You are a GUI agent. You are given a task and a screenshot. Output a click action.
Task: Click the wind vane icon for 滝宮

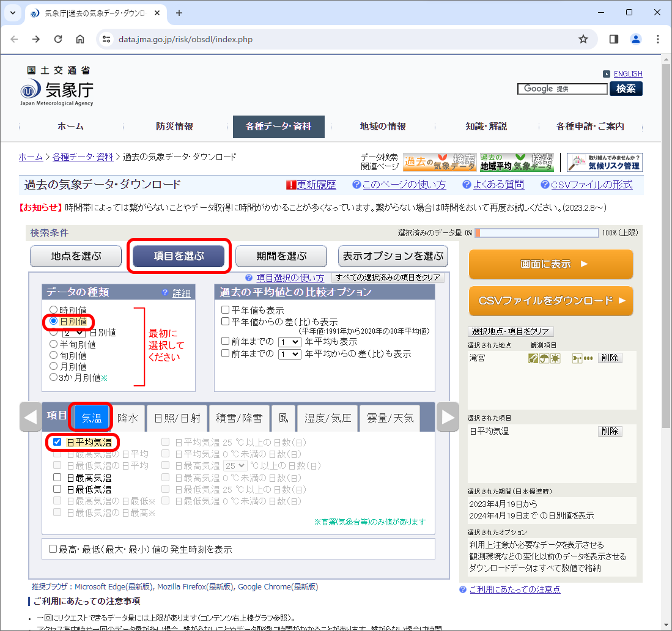pos(577,359)
